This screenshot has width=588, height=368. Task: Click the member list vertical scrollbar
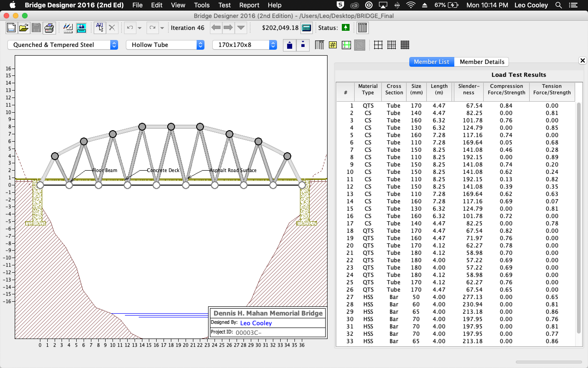point(579,218)
